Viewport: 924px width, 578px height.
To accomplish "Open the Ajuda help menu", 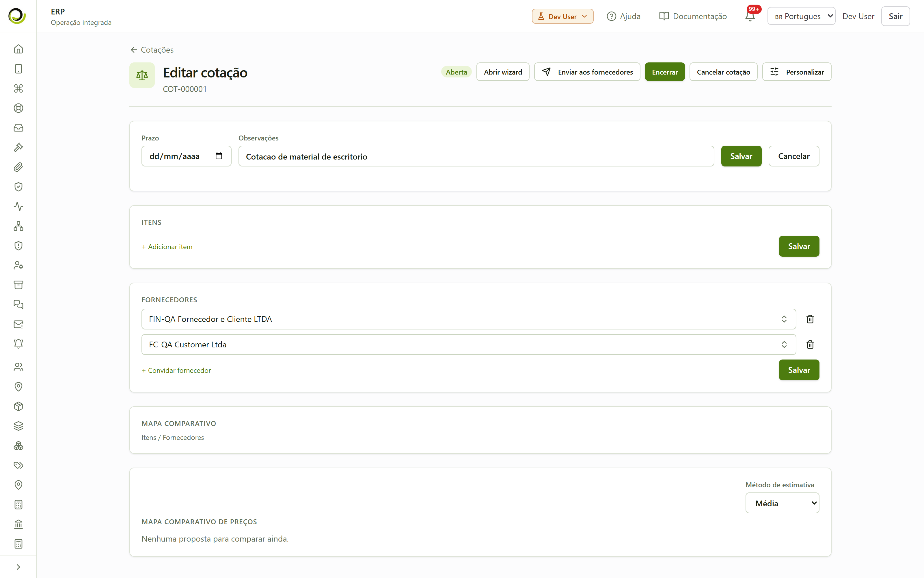I will [623, 16].
